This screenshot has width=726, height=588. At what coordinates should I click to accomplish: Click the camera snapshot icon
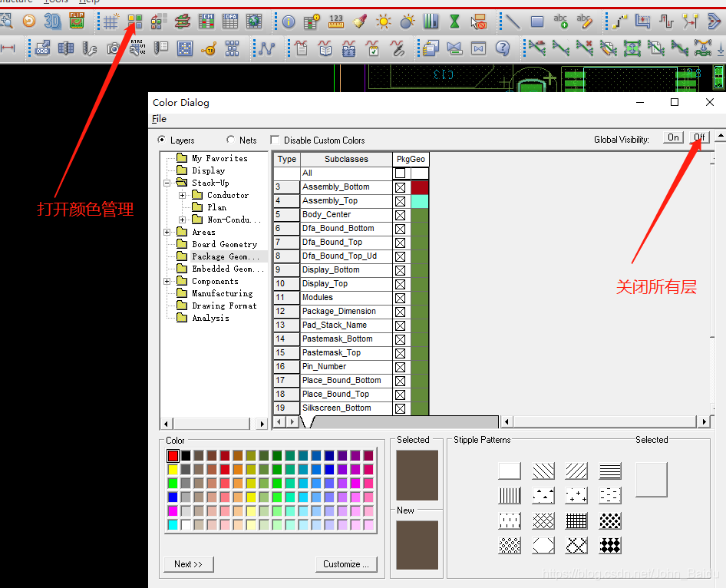pos(113,48)
